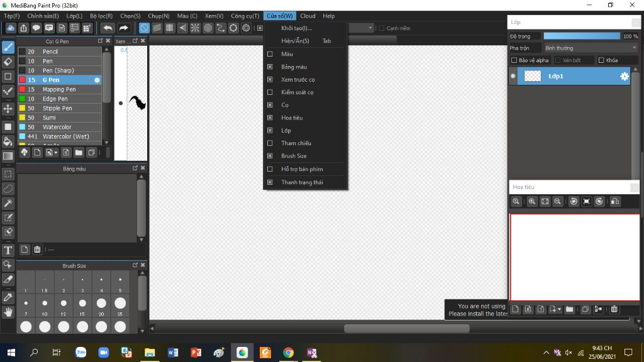The width and height of the screenshot is (644, 362).
Task: Pick brush size 25 preset
Action: click(120, 306)
